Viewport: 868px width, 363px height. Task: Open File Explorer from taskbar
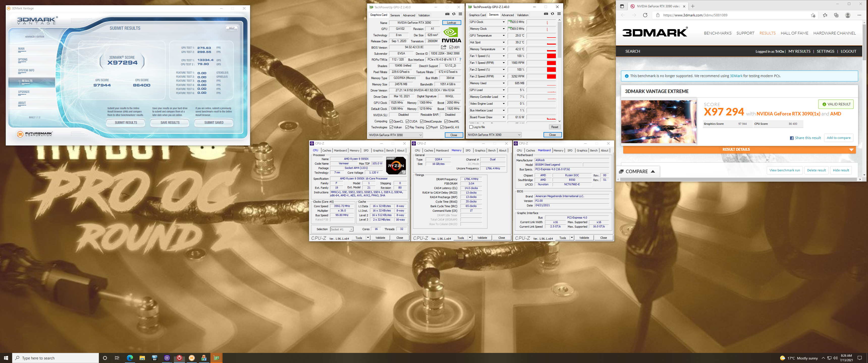pos(142,358)
